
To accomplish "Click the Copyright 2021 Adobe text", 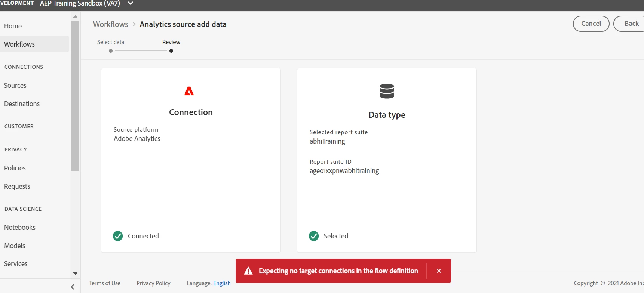I will pyautogui.click(x=609, y=283).
